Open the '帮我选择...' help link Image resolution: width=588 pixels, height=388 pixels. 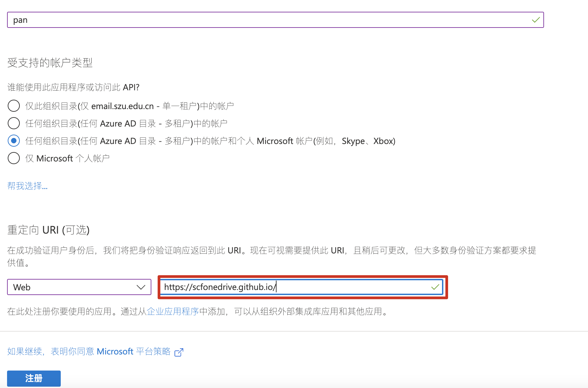pos(28,186)
